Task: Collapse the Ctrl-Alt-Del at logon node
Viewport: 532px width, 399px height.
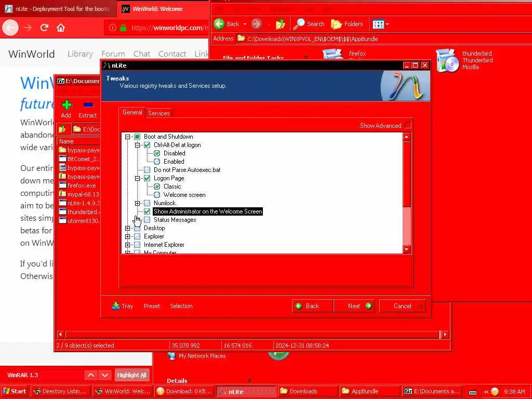Action: pyautogui.click(x=137, y=145)
